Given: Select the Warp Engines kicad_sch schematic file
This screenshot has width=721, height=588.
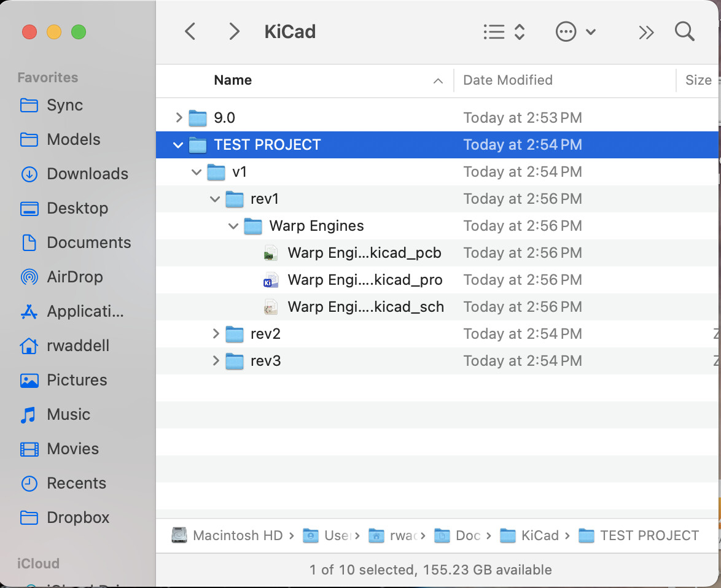Looking at the screenshot, I should 365,307.
